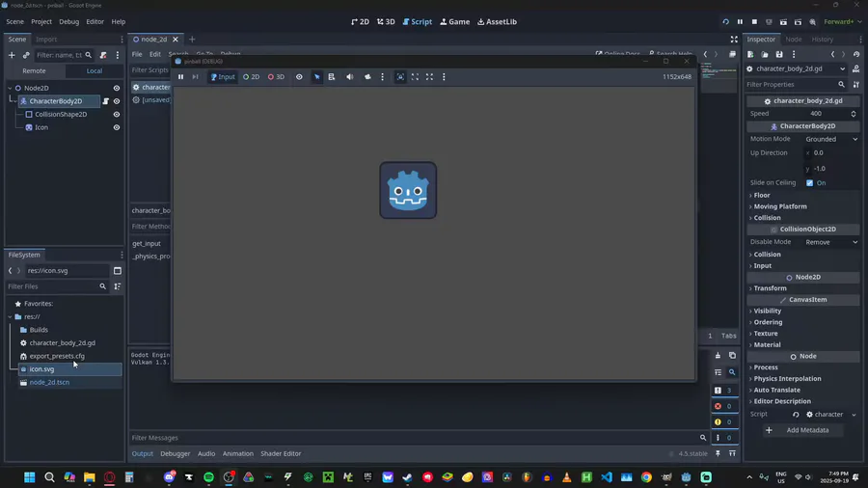Click the Movie Maker mode icon

click(x=813, y=22)
